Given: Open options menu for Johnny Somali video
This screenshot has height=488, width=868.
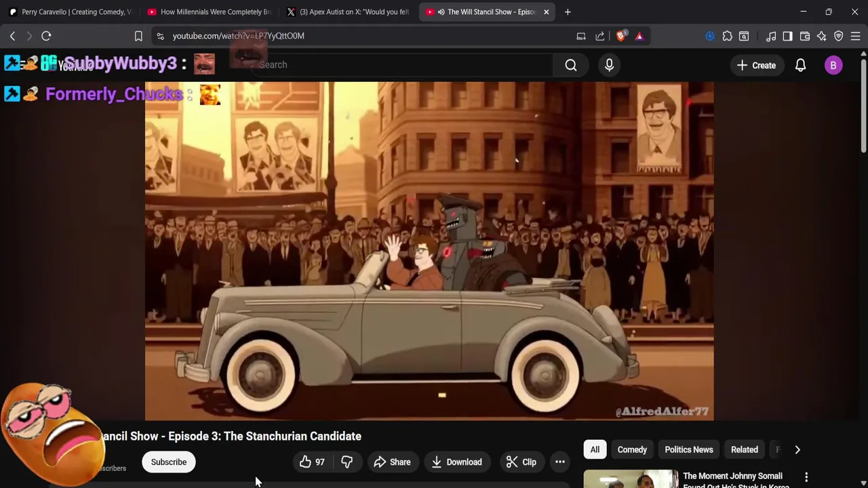Looking at the screenshot, I should (x=806, y=478).
